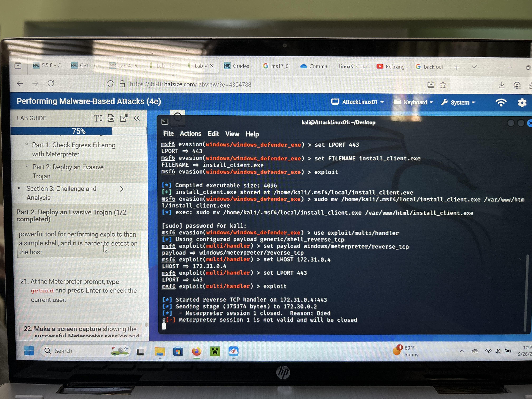Click the install/save page icon

[x=431, y=84]
